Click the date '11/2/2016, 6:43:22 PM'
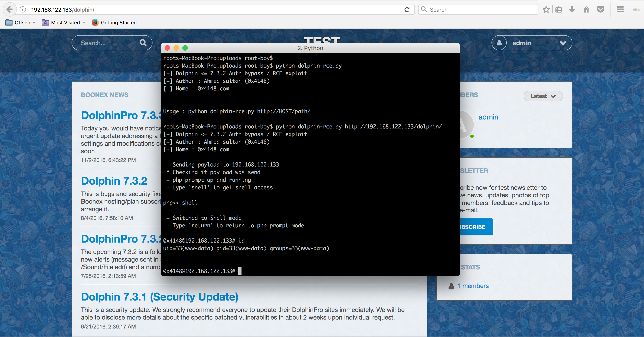Image resolution: width=644 pixels, height=337 pixels. [108, 160]
